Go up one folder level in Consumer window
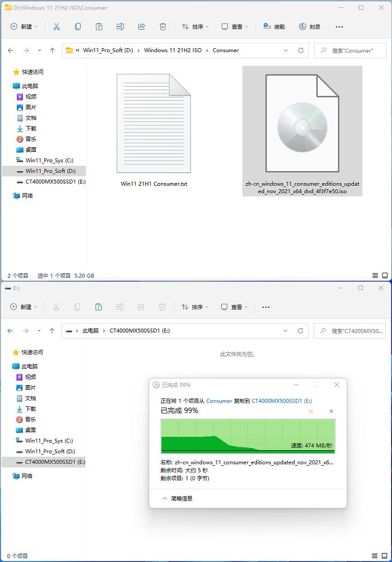392x562 pixels. tap(53, 50)
